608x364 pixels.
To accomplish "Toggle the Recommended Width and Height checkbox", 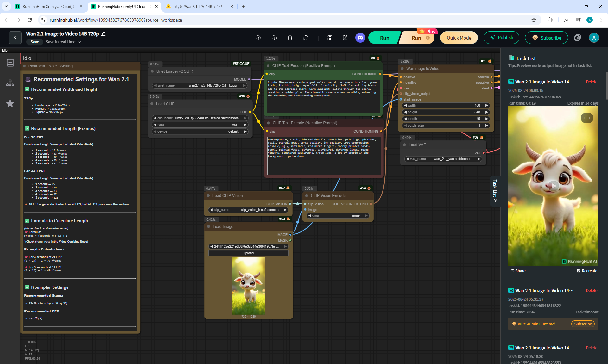I will point(27,89).
